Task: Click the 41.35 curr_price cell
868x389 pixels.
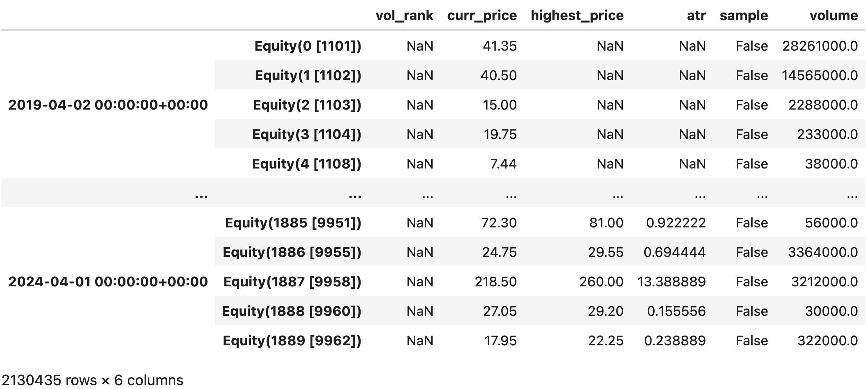Action: pyautogui.click(x=499, y=46)
